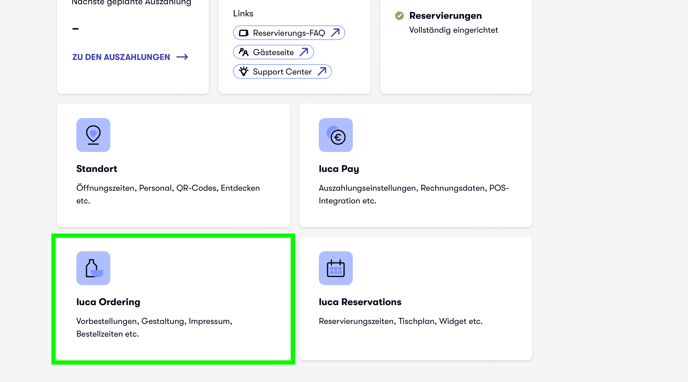Viewport: 688px width, 382px height.
Task: Click the arrow icon in Reservierungs-FAQ chip
Action: click(335, 33)
